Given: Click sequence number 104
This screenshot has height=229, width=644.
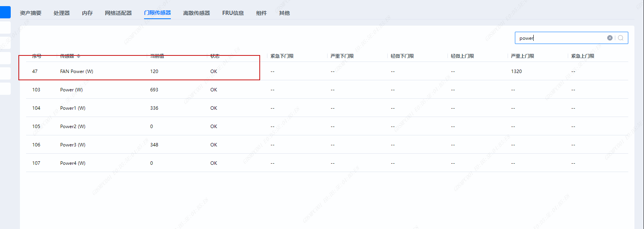Looking at the screenshot, I should pos(36,108).
